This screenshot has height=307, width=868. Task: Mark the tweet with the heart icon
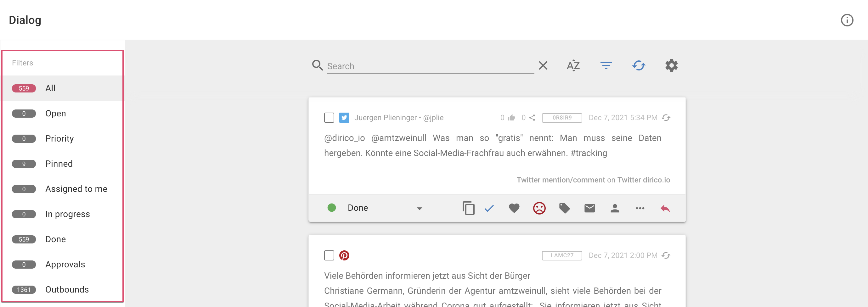[x=514, y=208]
